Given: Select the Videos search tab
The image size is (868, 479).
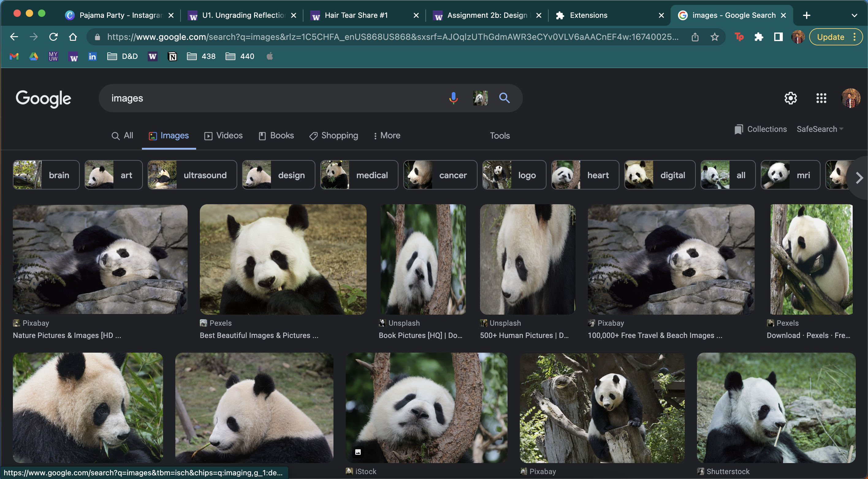Looking at the screenshot, I should point(223,136).
